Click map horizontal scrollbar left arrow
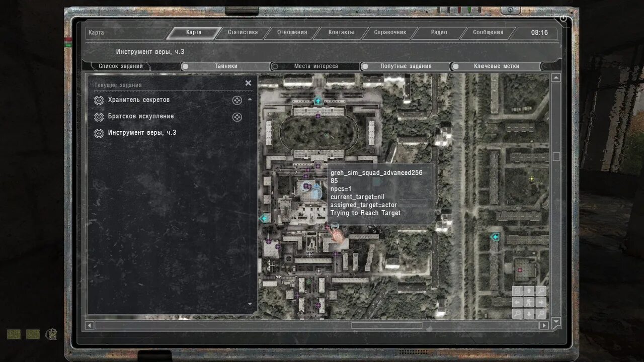This screenshot has height=362, width=644. (90, 326)
